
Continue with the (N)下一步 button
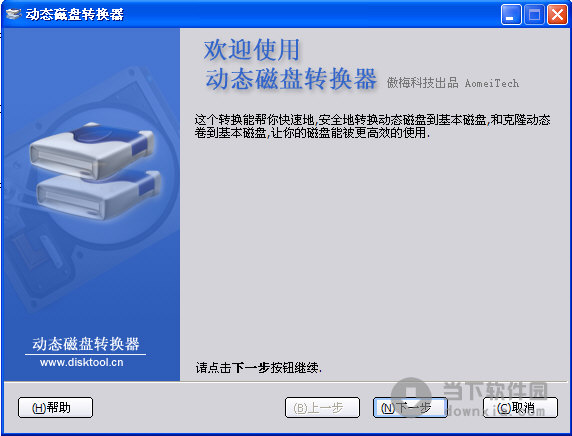410,408
